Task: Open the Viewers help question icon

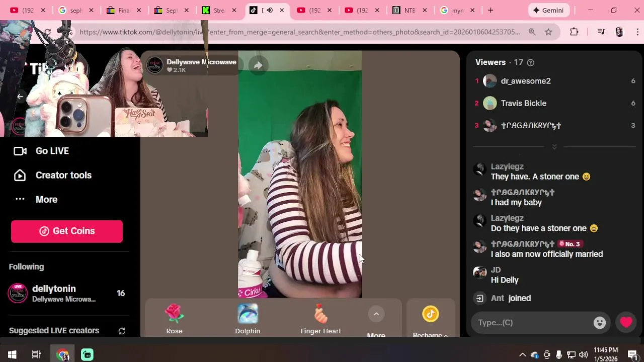Action: [530, 62]
